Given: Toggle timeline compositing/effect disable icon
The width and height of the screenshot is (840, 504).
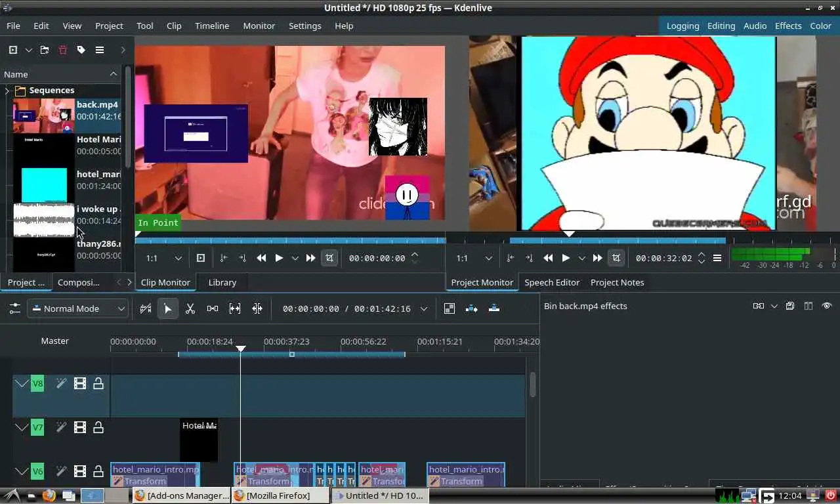Looking at the screenshot, I should pos(450,308).
